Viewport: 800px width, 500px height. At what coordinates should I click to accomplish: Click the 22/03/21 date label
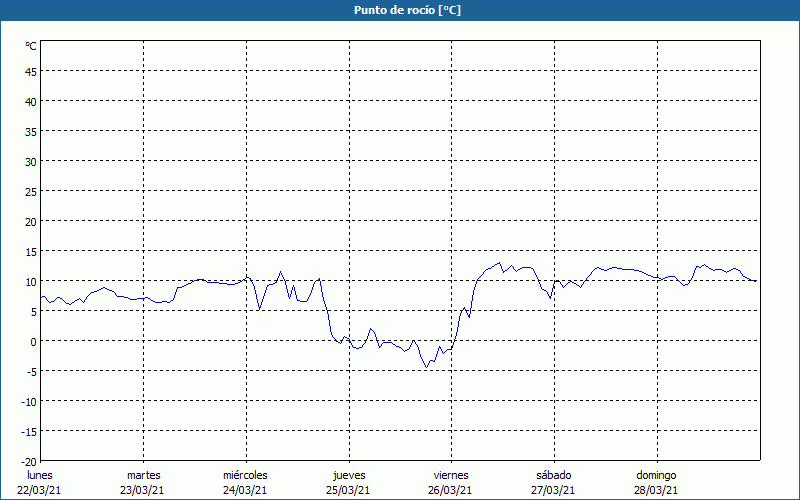click(40, 490)
